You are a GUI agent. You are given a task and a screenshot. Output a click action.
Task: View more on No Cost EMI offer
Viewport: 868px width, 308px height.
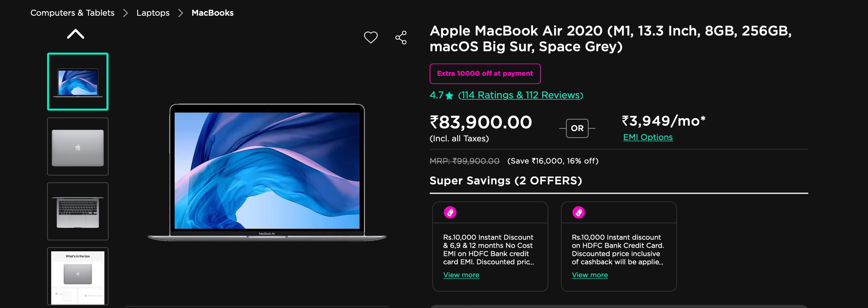[461, 275]
